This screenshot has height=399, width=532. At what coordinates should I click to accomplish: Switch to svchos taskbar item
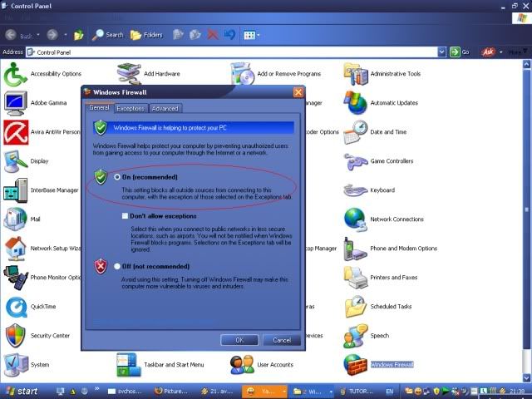pos(125,392)
